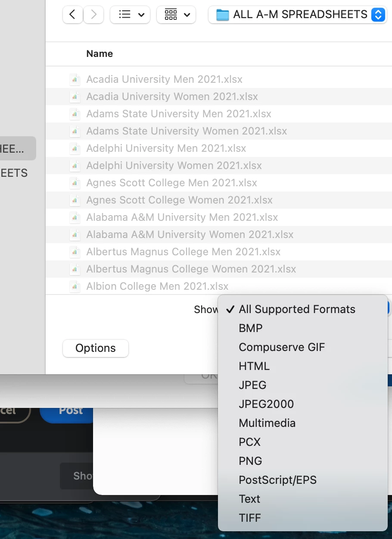Choose All Supported Formats
The image size is (392, 539).
[x=302, y=309]
